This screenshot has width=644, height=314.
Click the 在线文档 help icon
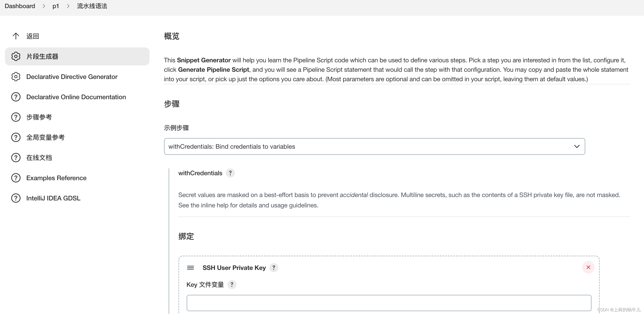pyautogui.click(x=16, y=158)
